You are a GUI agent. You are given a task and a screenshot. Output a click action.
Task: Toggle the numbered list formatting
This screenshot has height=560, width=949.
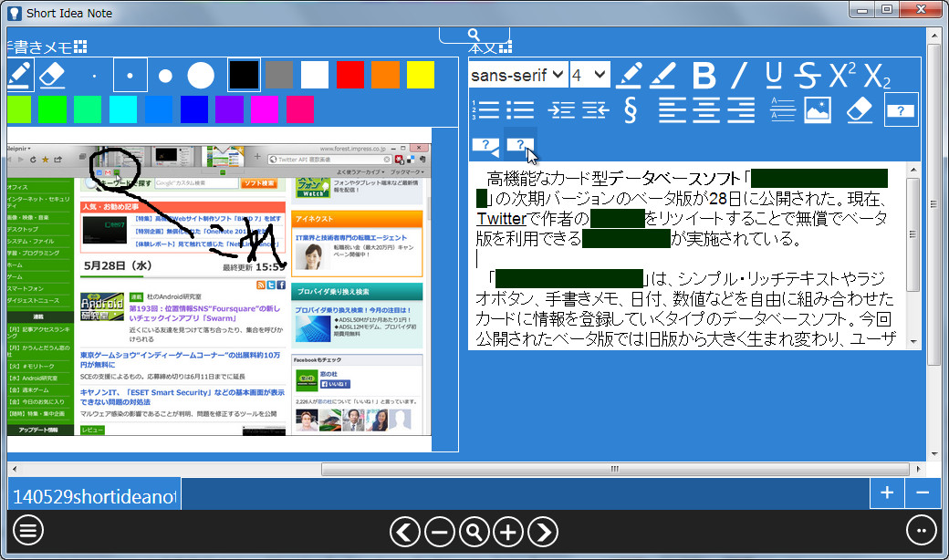point(485,109)
